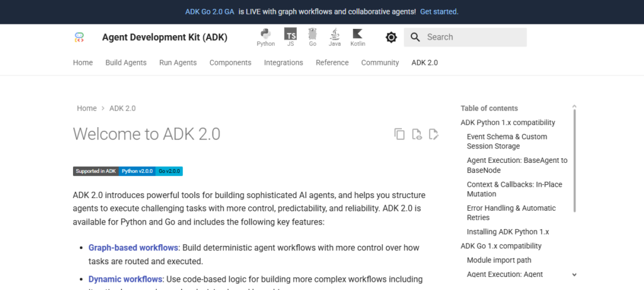Image resolution: width=644 pixels, height=290 pixels.
Task: Click the table of contents scroll-down arrow
Action: [x=574, y=275]
